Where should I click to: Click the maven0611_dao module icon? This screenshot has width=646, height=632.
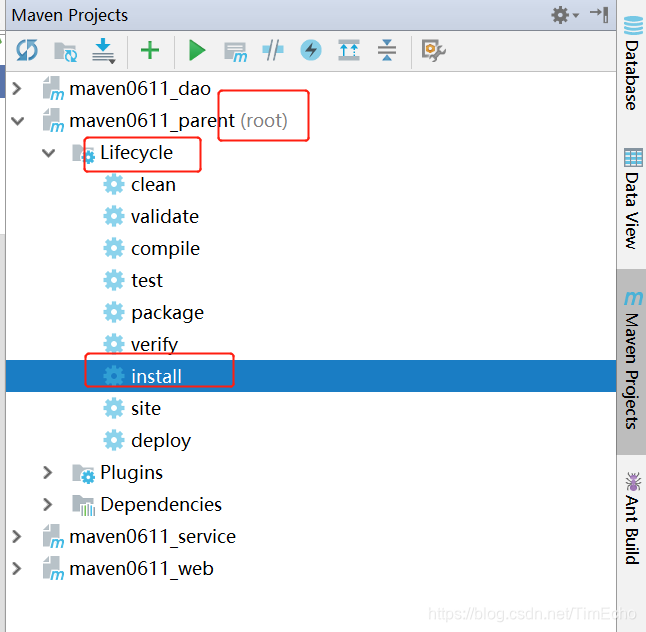click(54, 89)
